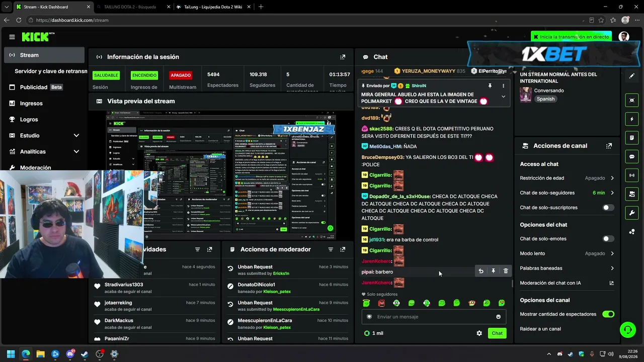Collapse the pinned message chevron
Screen dimensions: 644x362
503,97
